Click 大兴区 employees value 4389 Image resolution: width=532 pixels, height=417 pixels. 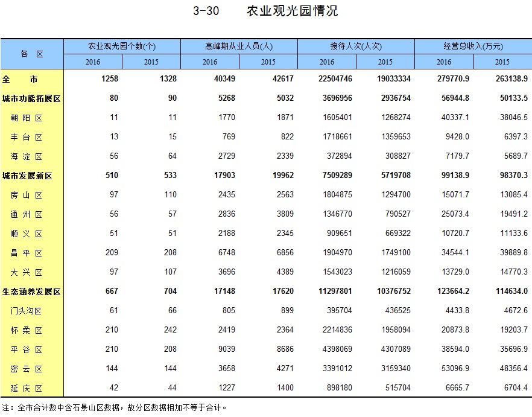(x=285, y=272)
